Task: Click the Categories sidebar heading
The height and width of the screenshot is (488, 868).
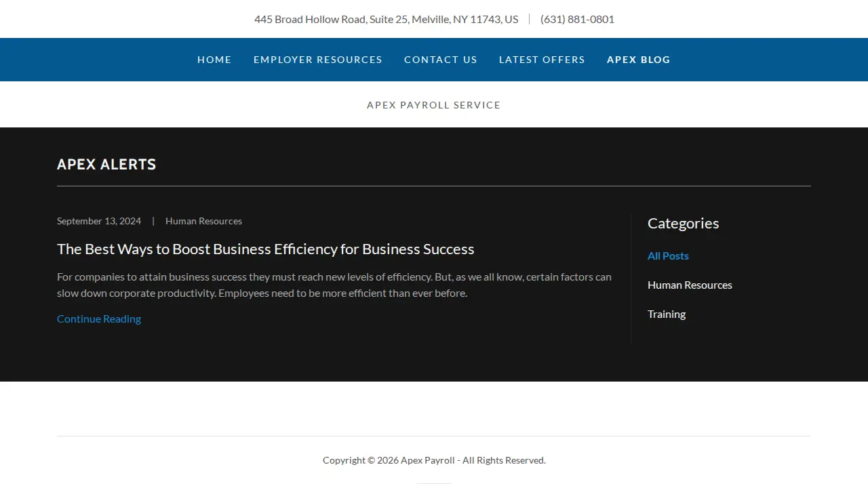Action: tap(684, 223)
